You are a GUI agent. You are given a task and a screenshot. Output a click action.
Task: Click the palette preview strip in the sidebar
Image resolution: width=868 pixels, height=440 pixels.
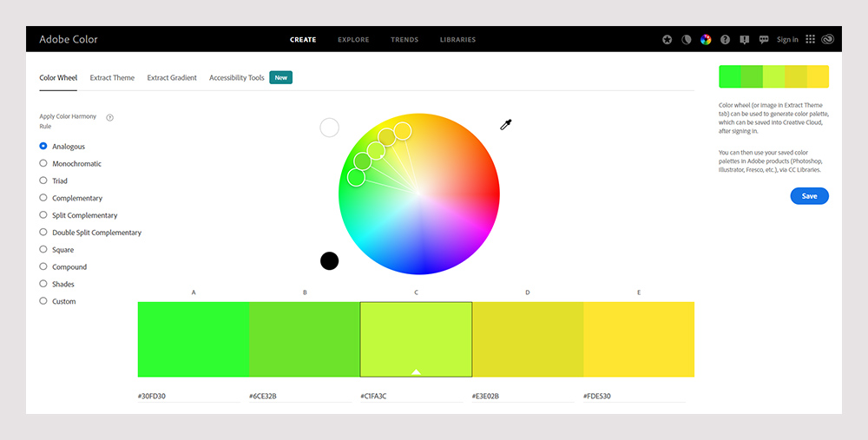point(773,76)
